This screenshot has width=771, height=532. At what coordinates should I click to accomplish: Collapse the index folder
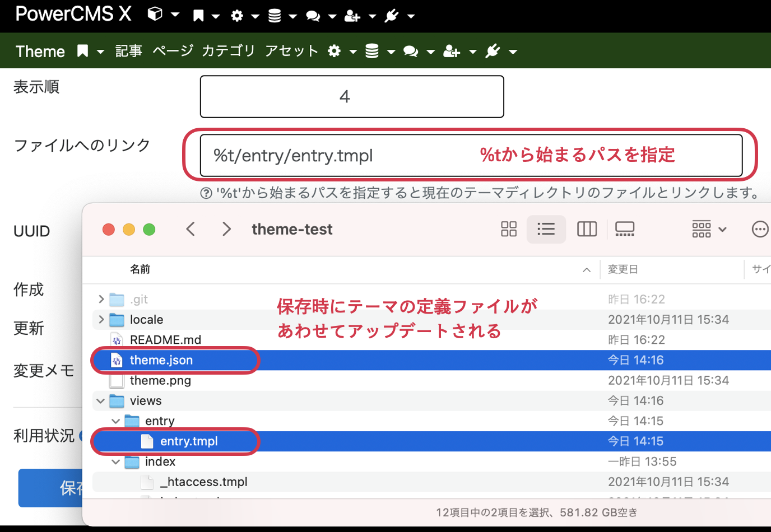(x=115, y=462)
